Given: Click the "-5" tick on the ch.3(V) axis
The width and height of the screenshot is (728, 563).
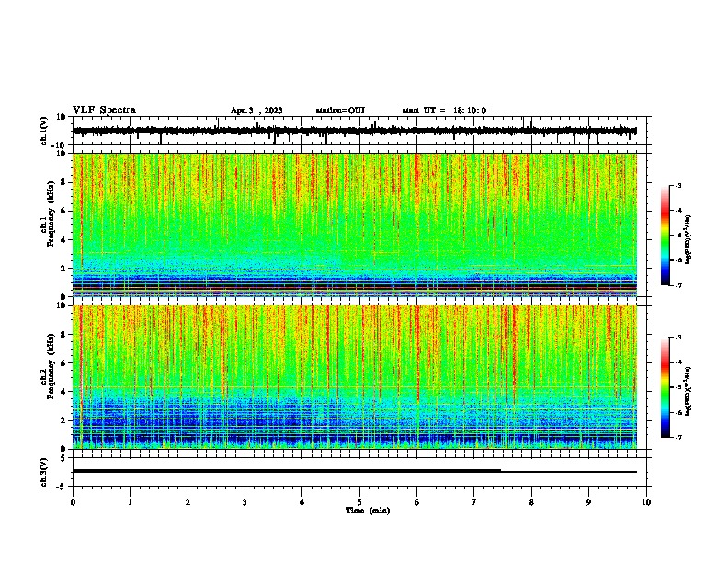Looking at the screenshot, I should click(x=62, y=487).
